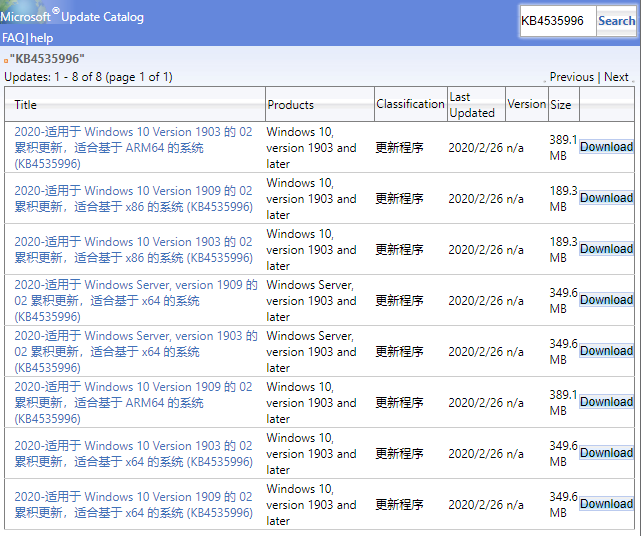
Task: Download the Windows 10 1903 ARM64 update
Action: tap(606, 147)
